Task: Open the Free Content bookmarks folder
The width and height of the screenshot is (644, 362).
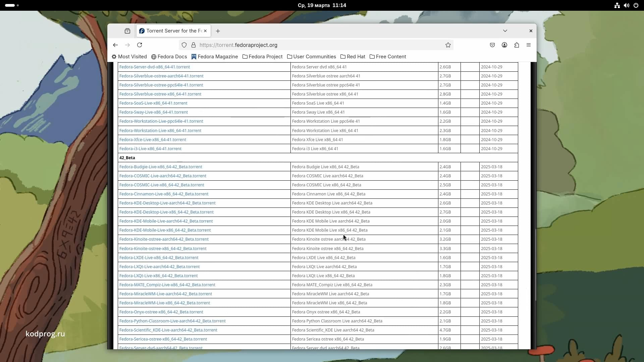Action: tap(388, 57)
